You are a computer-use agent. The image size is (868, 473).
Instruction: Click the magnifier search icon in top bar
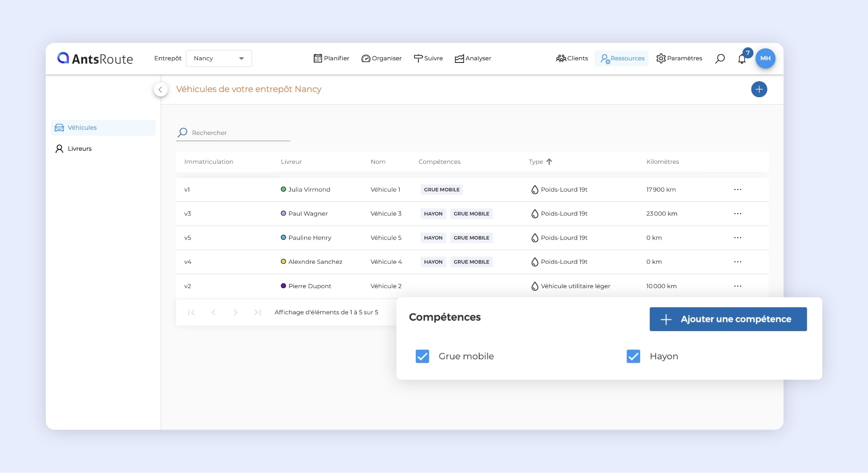tap(720, 58)
